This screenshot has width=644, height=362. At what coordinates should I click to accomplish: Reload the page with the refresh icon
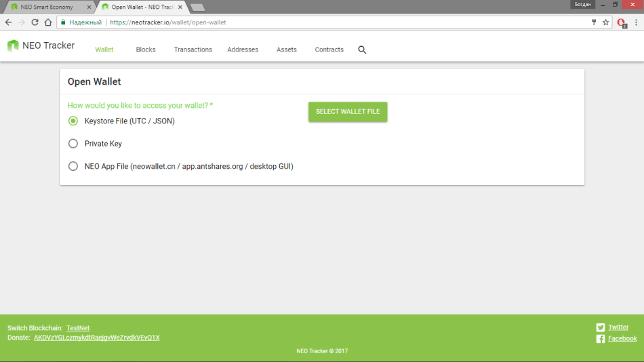[x=35, y=22]
